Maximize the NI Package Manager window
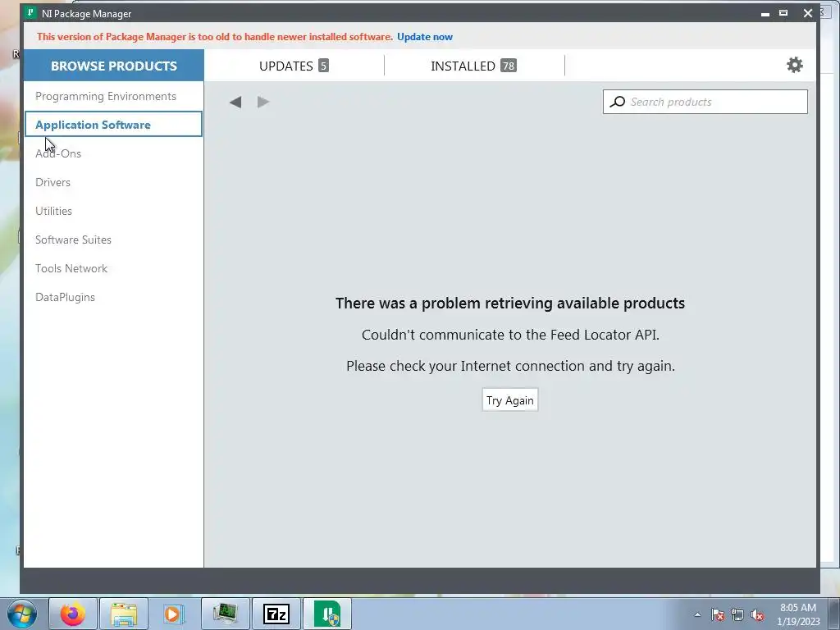The height and width of the screenshot is (630, 840). 783,13
